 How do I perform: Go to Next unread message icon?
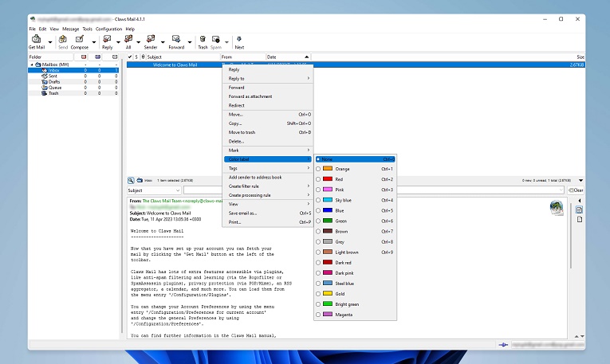click(239, 39)
